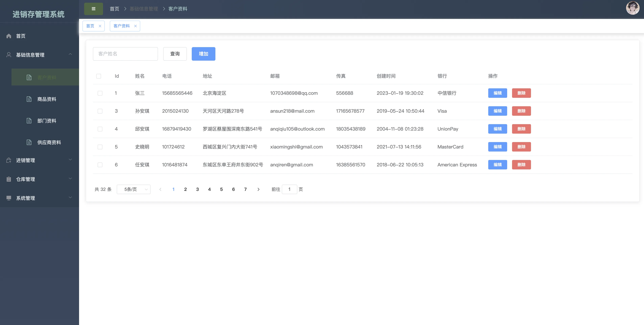Click the home icon in sidebar
The image size is (644, 325).
point(9,36)
